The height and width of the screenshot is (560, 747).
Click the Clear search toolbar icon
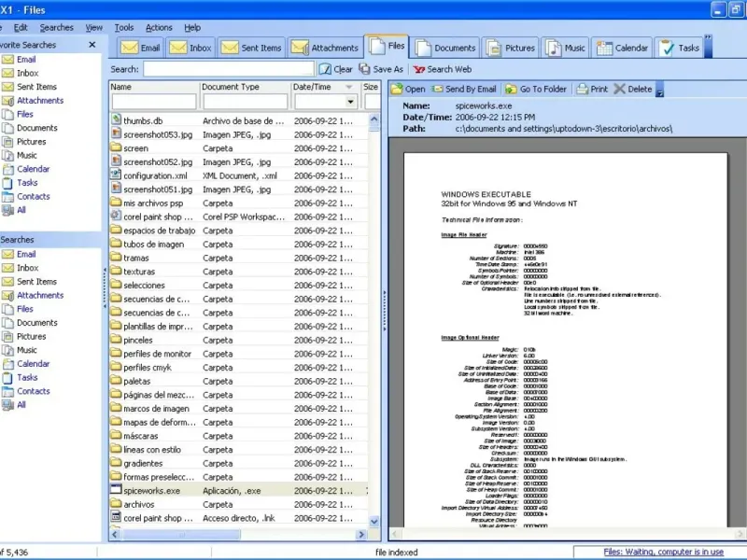coord(325,69)
